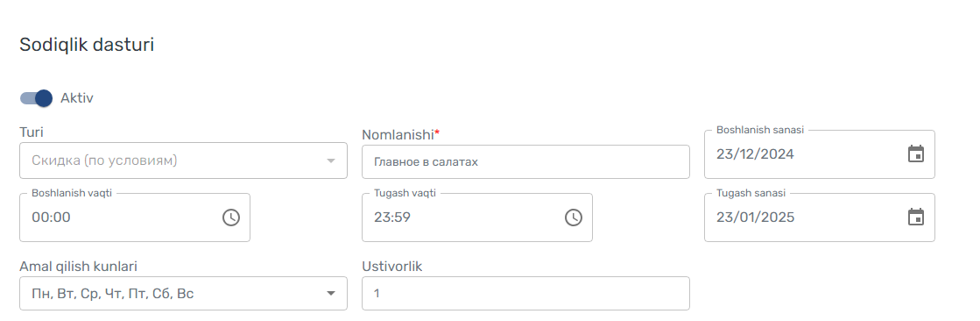Image resolution: width=980 pixels, height=321 pixels.
Task: Click the Nomlanishi required field label
Action: coord(400,134)
